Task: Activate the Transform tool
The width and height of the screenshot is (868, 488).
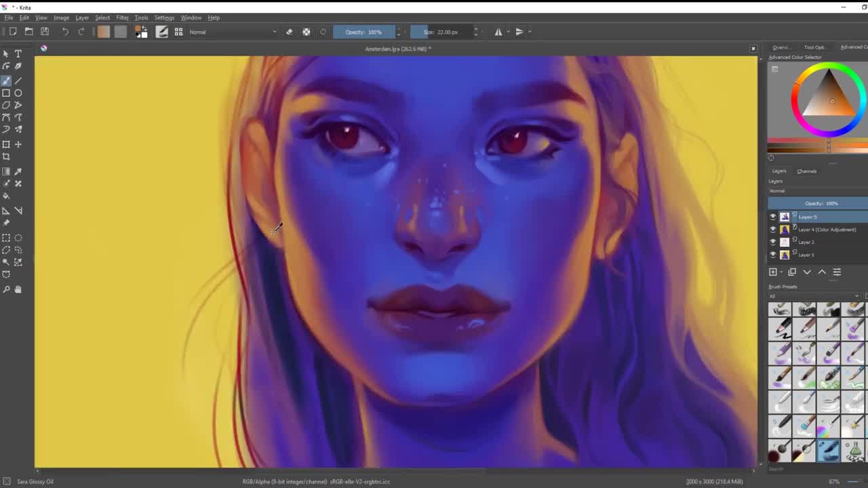Action: coord(6,144)
